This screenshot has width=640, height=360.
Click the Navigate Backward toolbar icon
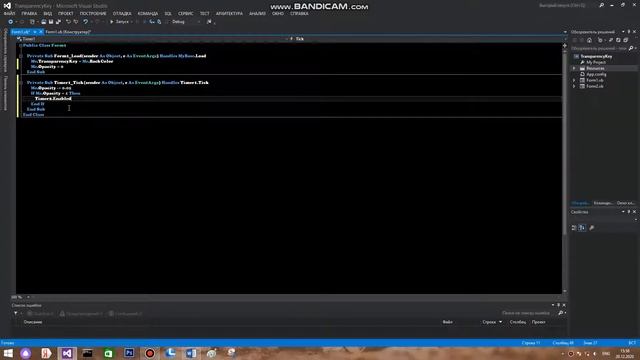tap(11, 22)
